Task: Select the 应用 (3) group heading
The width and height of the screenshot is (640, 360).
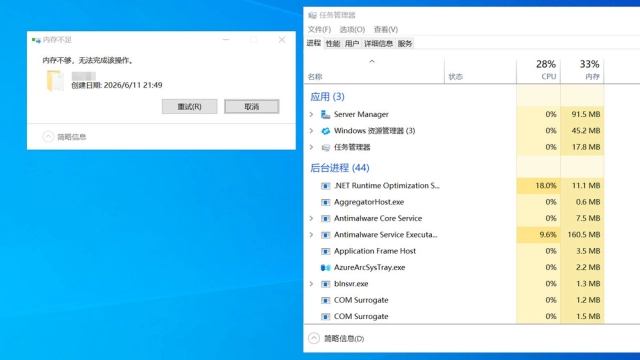Action: (327, 97)
